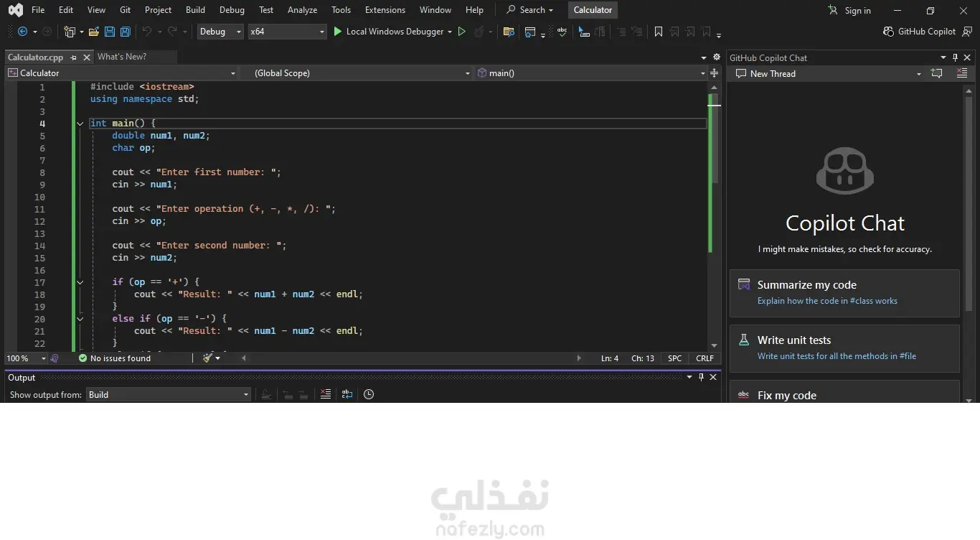Click the green No issues found check icon

(83, 358)
